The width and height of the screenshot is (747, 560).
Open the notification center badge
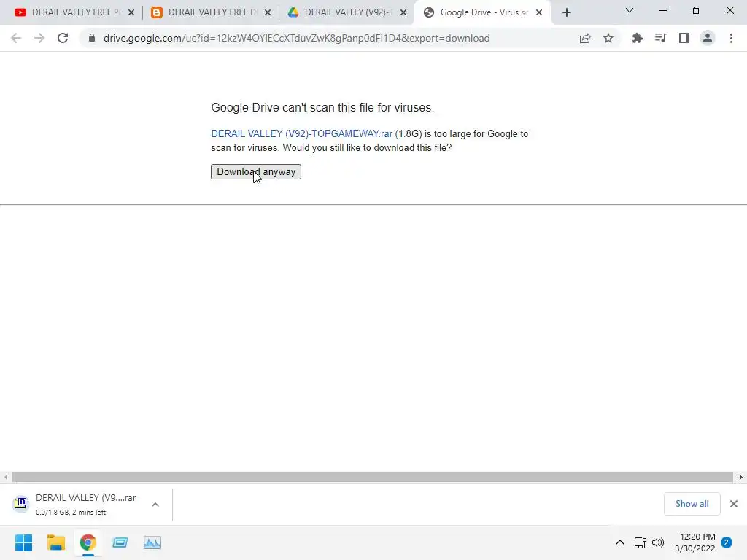(x=727, y=542)
